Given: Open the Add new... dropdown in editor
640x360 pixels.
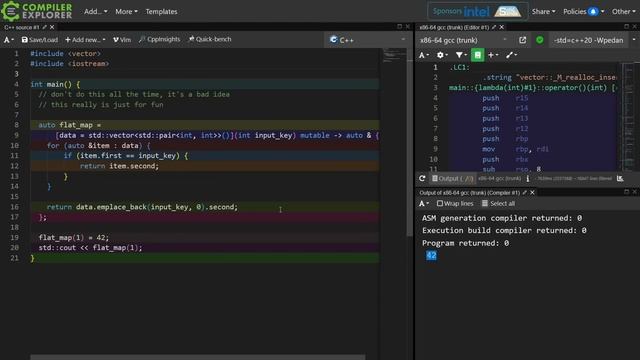Looking at the screenshot, I should pyautogui.click(x=85, y=40).
